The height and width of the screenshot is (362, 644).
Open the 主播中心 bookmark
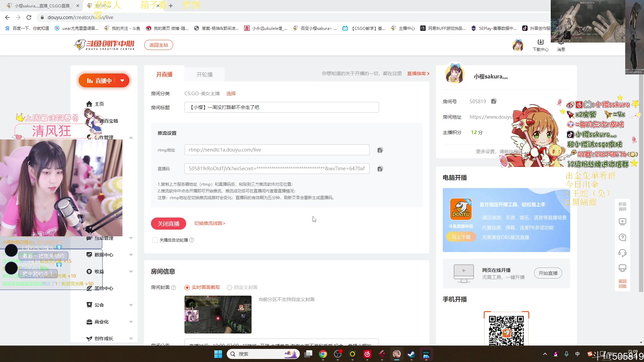pyautogui.click(x=403, y=28)
